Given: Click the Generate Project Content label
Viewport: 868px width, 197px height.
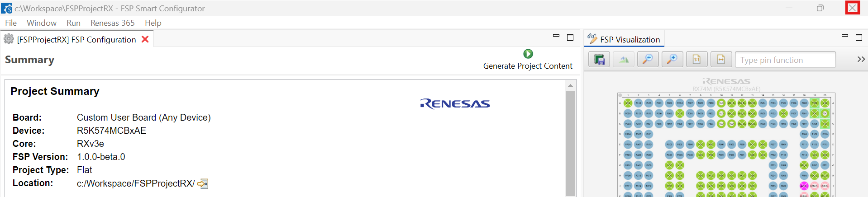Looking at the screenshot, I should tap(528, 66).
